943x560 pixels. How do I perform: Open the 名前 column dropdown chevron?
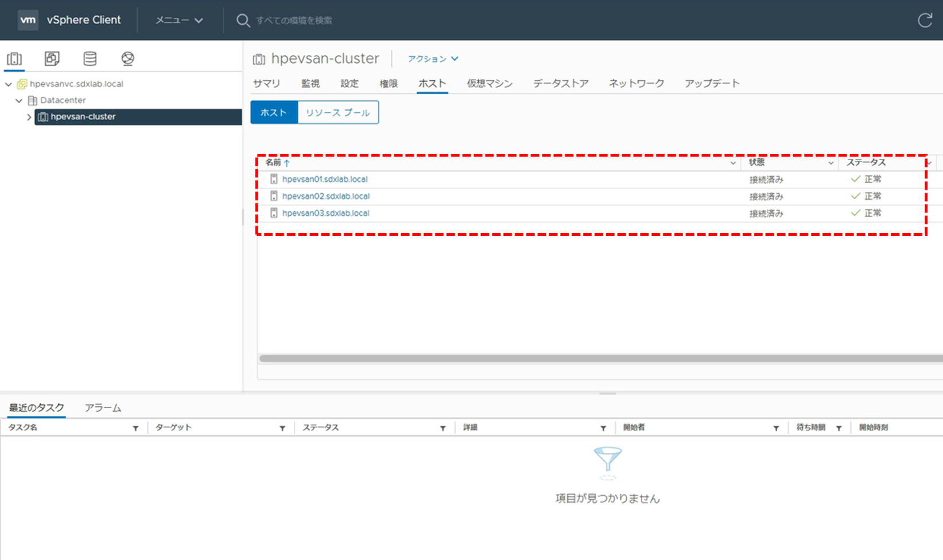tap(733, 164)
